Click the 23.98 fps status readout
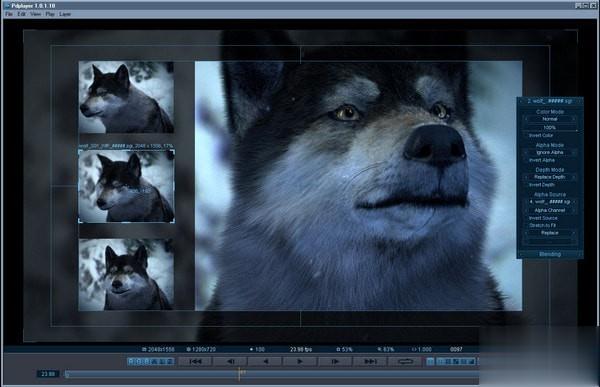This screenshot has width=600, height=387. tap(301, 349)
